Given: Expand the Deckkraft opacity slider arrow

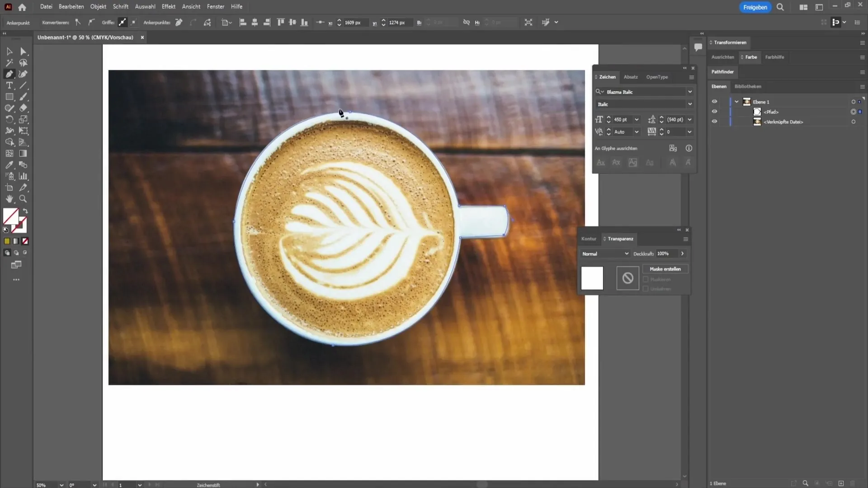Looking at the screenshot, I should click(x=683, y=254).
